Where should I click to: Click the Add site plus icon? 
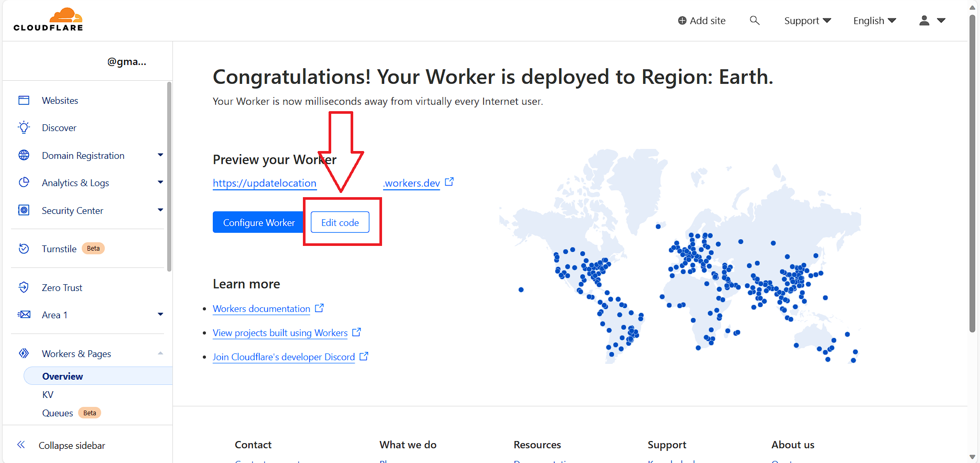pos(682,20)
